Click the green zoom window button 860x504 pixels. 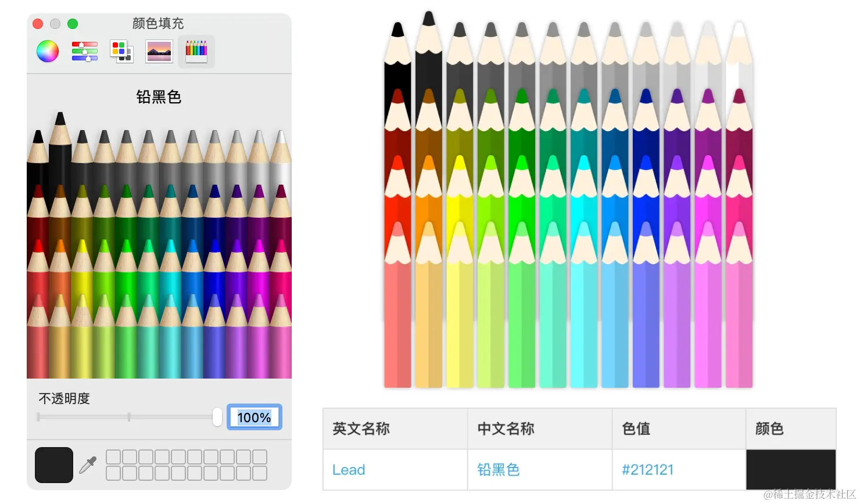point(73,24)
